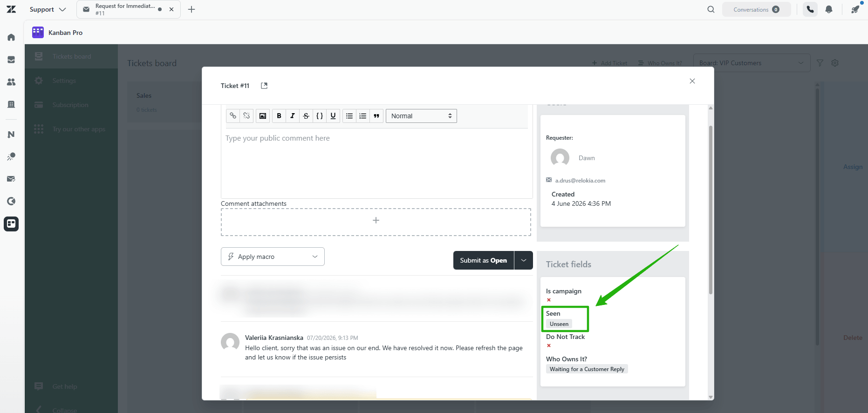Toggle bold formatting in comment editor
This screenshot has width=868, height=413.
[279, 116]
